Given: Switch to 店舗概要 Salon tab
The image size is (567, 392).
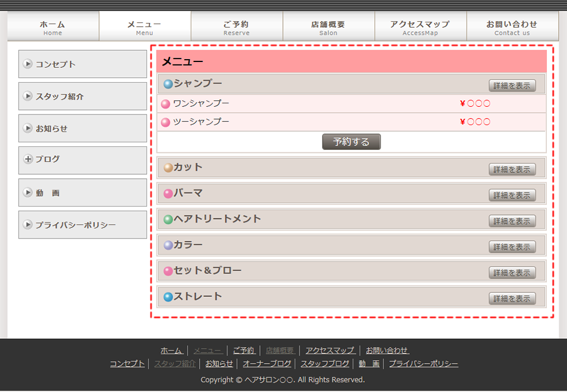Looking at the screenshot, I should click(x=329, y=26).
